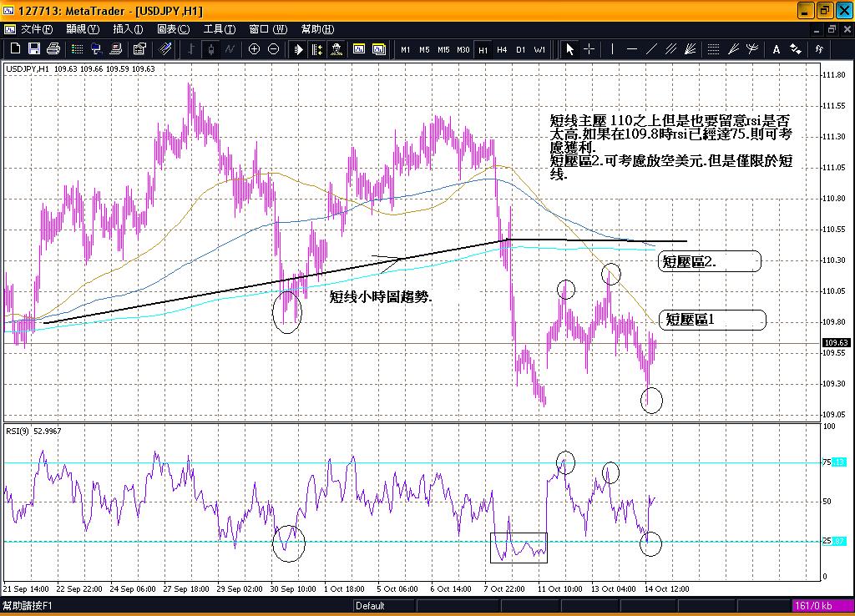Open the 幫助(H) menu
This screenshot has height=616, width=855.
click(317, 29)
